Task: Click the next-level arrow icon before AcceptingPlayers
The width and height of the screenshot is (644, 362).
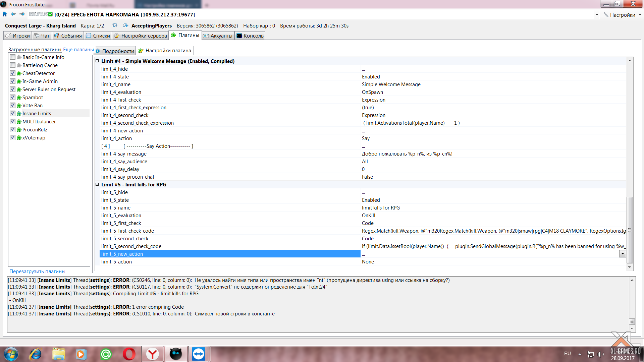Action: coord(125,25)
